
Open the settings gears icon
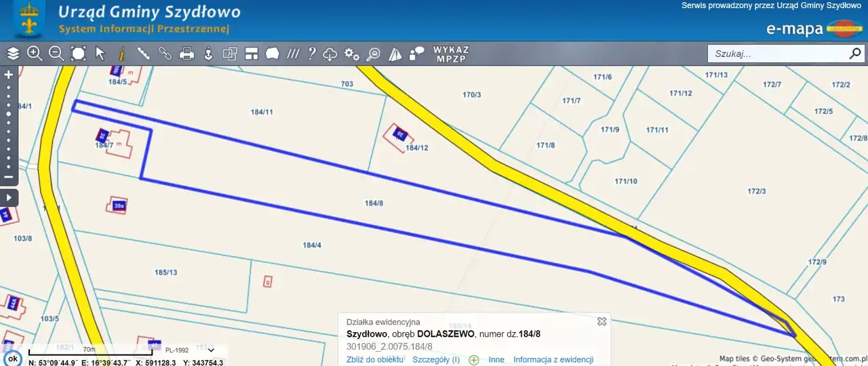(x=352, y=54)
